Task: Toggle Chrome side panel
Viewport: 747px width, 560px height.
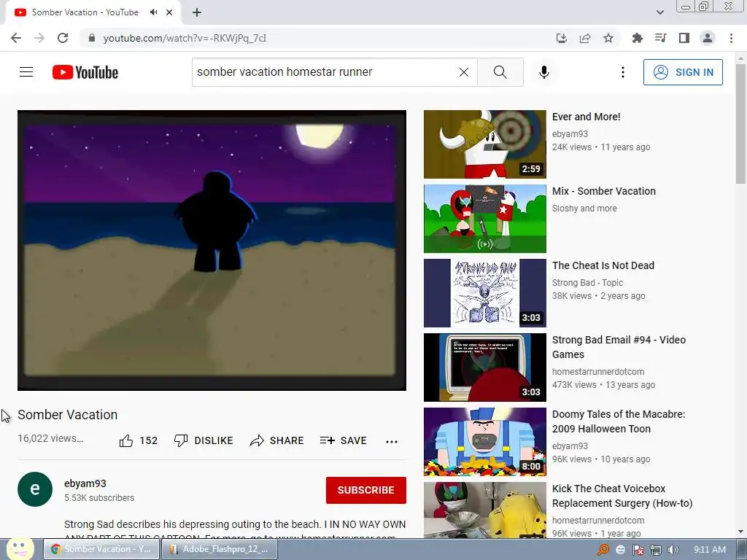Action: click(x=684, y=38)
